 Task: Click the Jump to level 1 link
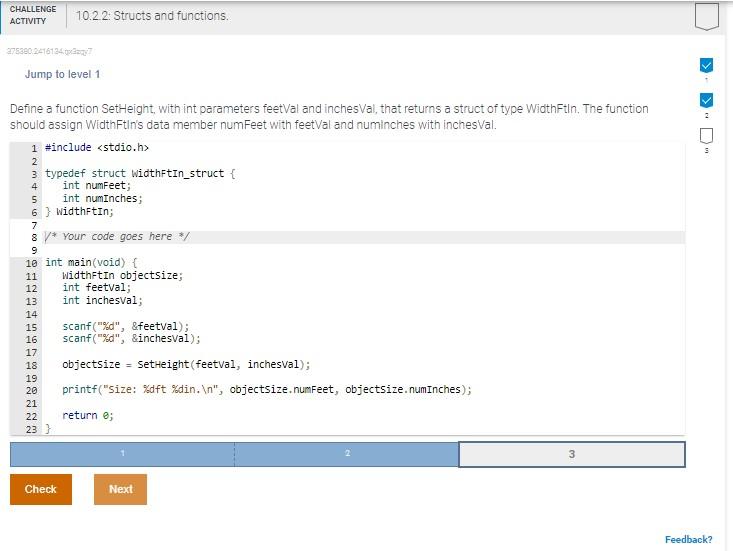[x=62, y=74]
